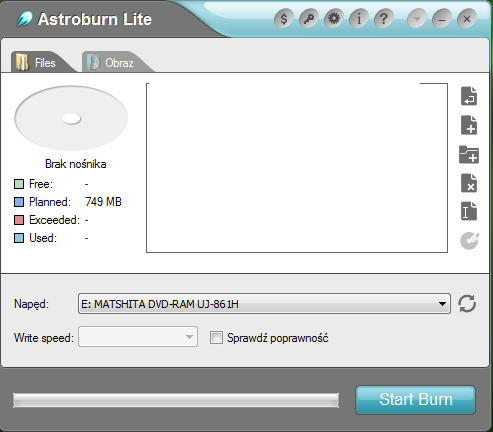Click the remove file icon
Screen dimensions: 493x432
click(469, 183)
